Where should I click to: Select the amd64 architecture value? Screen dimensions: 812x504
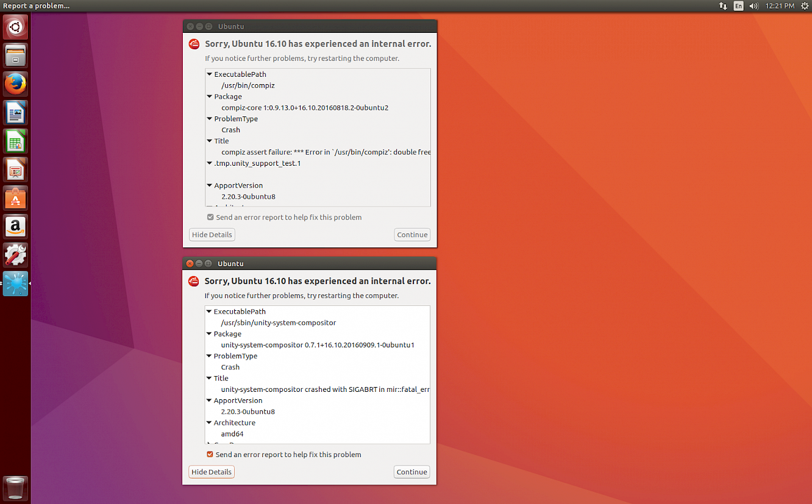232,434
